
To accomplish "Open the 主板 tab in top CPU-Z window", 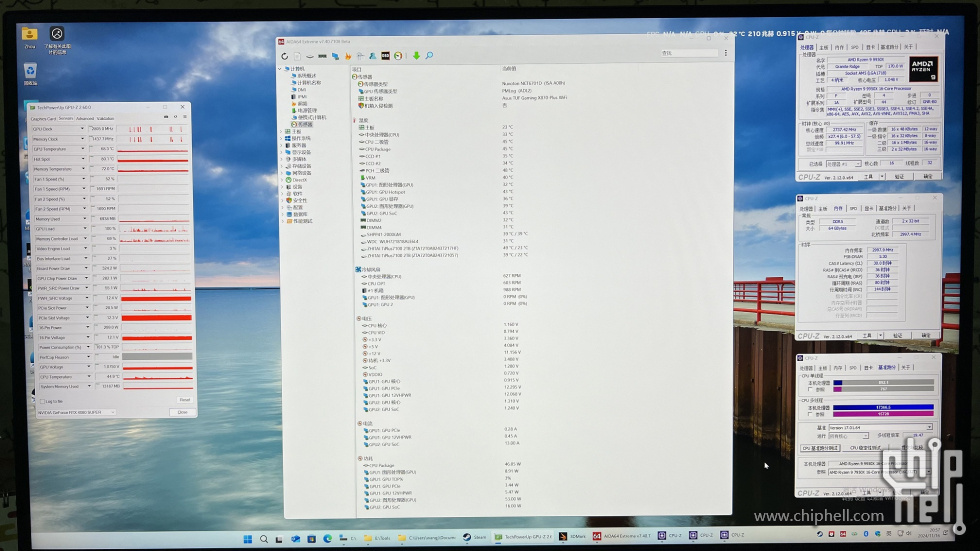I will [x=824, y=47].
